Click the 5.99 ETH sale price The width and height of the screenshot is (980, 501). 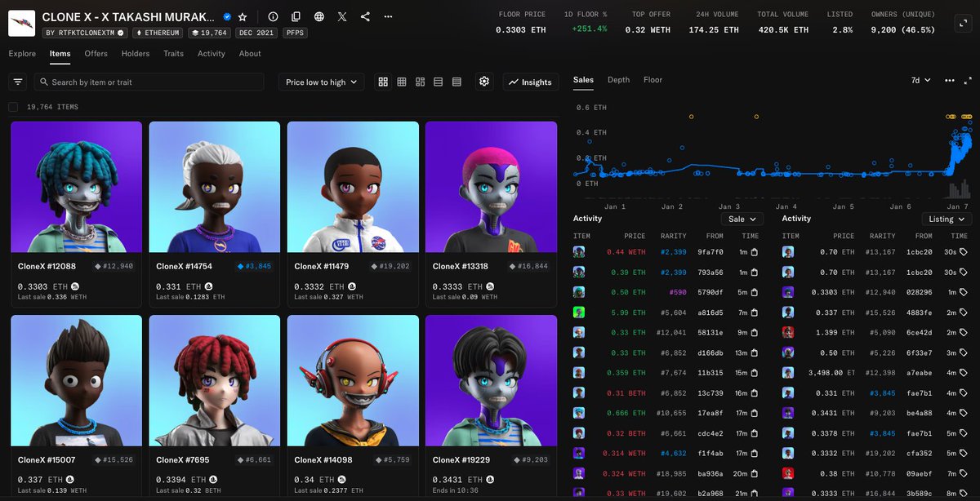(x=629, y=312)
